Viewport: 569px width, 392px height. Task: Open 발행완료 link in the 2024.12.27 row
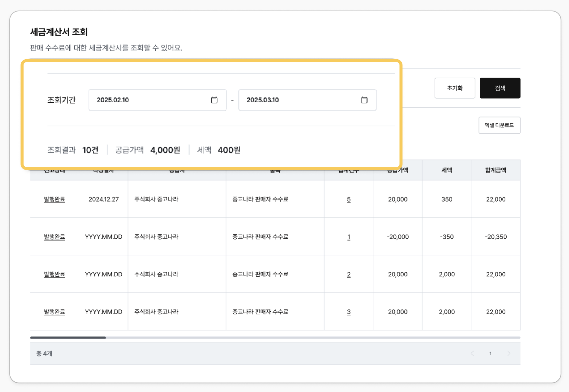click(x=55, y=199)
